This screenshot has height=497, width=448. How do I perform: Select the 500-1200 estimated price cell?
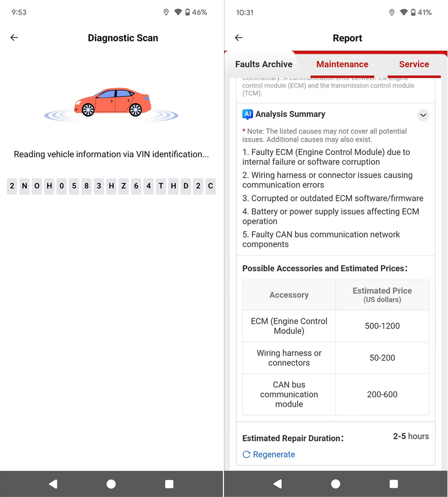(382, 326)
